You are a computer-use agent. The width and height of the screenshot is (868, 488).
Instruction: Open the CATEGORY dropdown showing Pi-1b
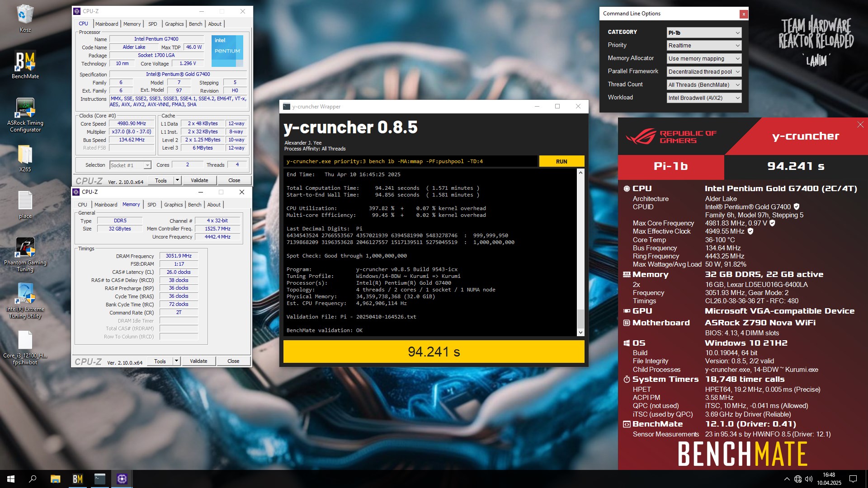(704, 33)
